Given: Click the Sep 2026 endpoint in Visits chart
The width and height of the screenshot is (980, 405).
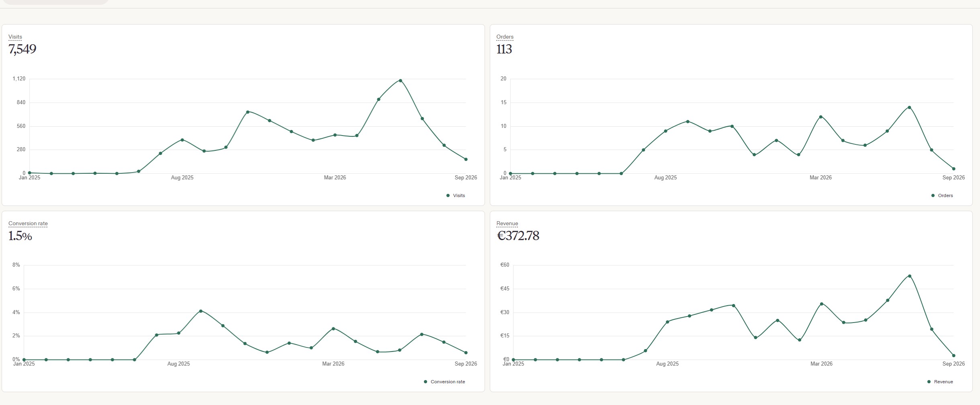Looking at the screenshot, I should 466,159.
